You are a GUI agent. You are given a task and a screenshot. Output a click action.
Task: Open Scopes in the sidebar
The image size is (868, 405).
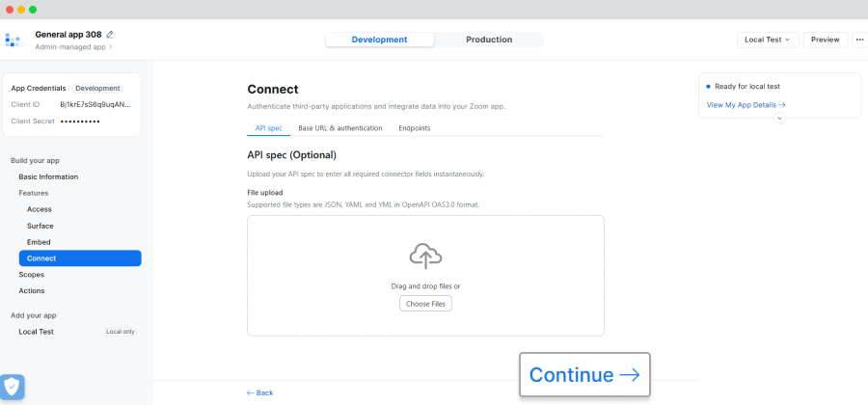click(31, 275)
